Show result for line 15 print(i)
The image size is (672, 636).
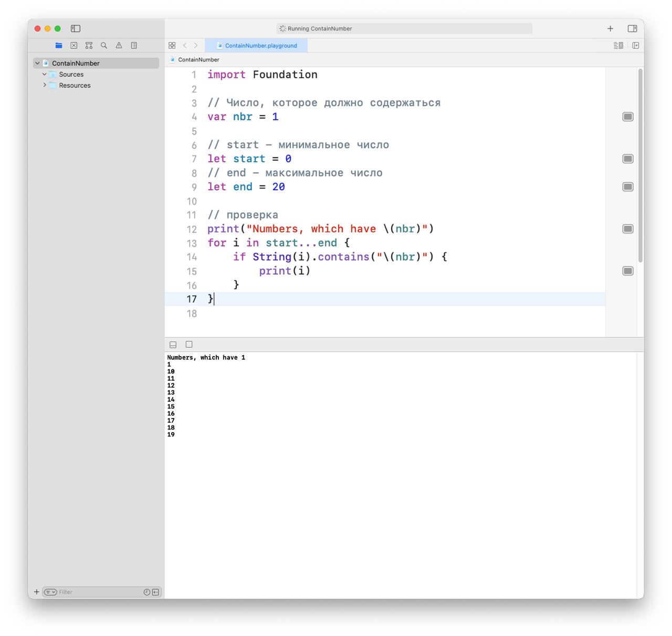coord(628,271)
